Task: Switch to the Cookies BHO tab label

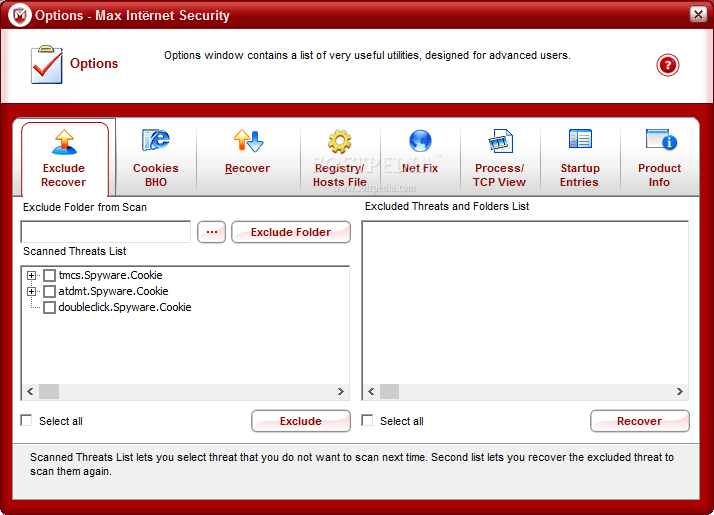Action: [156, 175]
